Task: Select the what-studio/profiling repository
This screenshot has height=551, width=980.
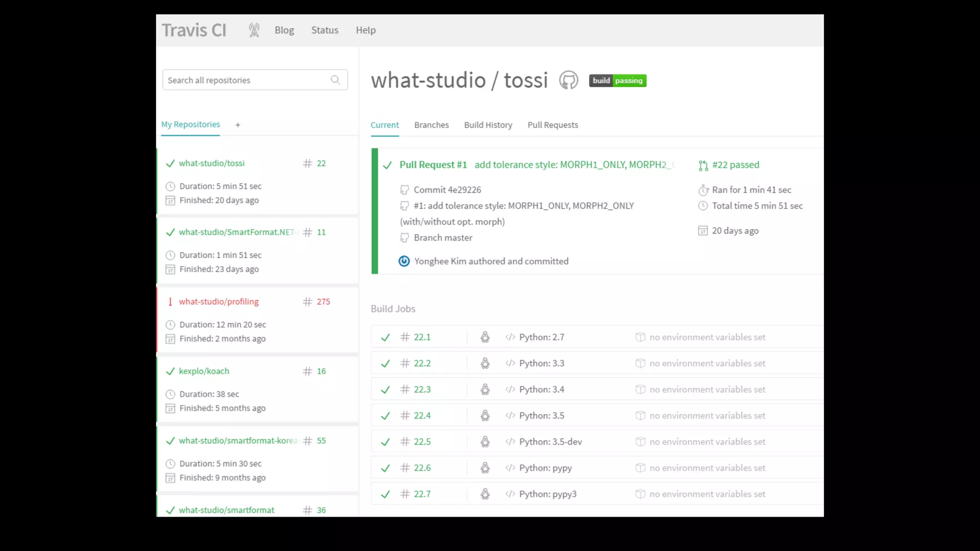Action: (x=219, y=302)
